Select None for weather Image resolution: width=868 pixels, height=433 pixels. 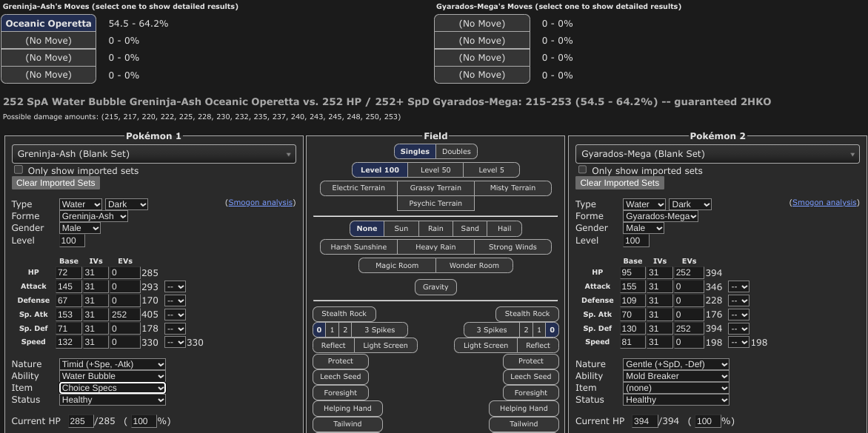367,229
